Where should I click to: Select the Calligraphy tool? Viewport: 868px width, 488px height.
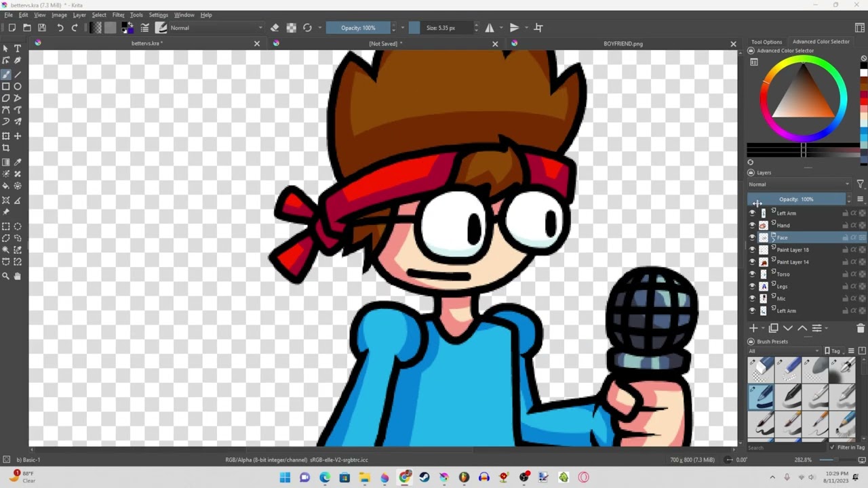point(18,60)
